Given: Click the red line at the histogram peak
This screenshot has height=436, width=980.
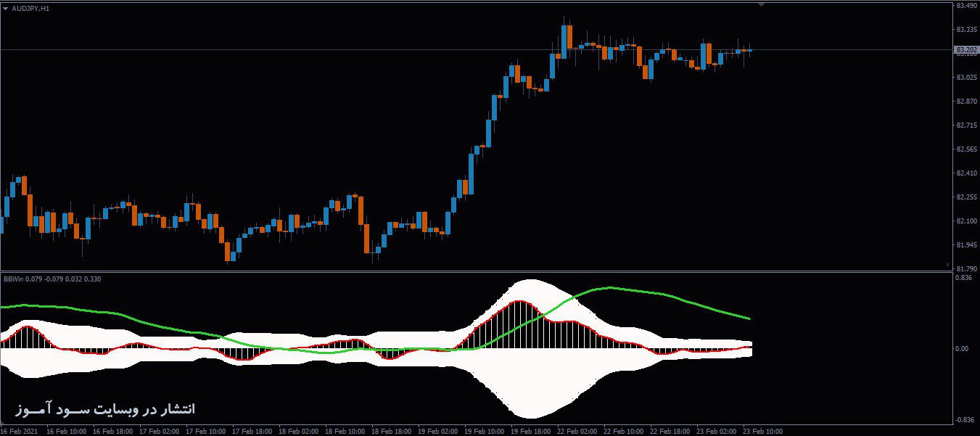Looking at the screenshot, I should point(519,300).
